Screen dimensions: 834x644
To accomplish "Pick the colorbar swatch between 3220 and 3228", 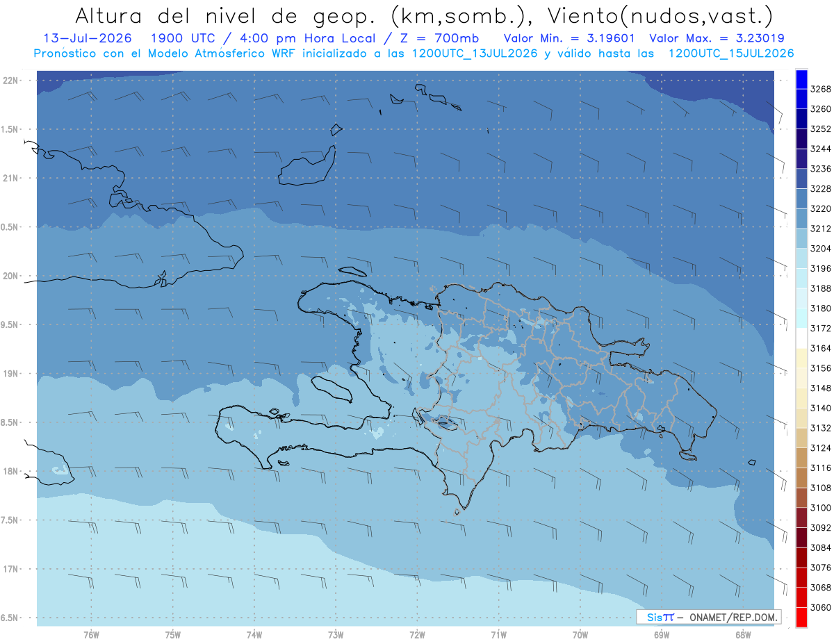I will 801,199.
